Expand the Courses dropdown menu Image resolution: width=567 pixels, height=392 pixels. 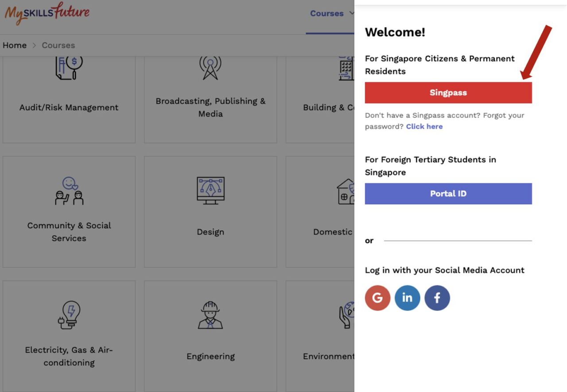coord(332,13)
